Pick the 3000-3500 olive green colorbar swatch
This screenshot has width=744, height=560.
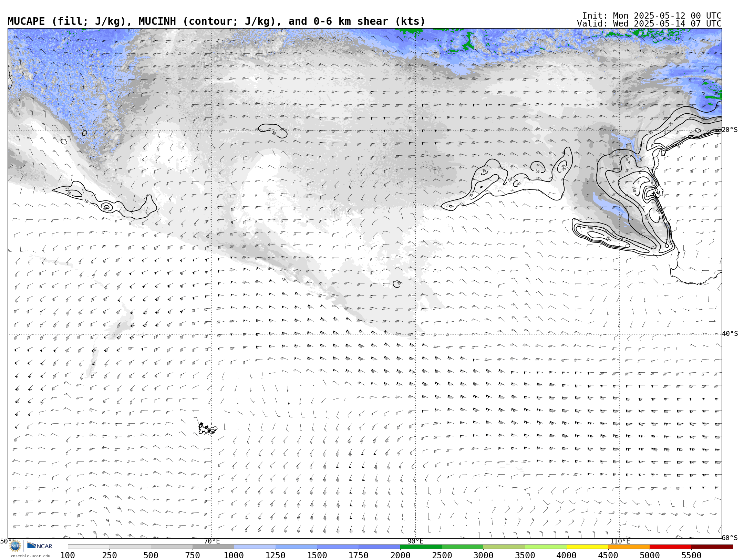point(504,547)
